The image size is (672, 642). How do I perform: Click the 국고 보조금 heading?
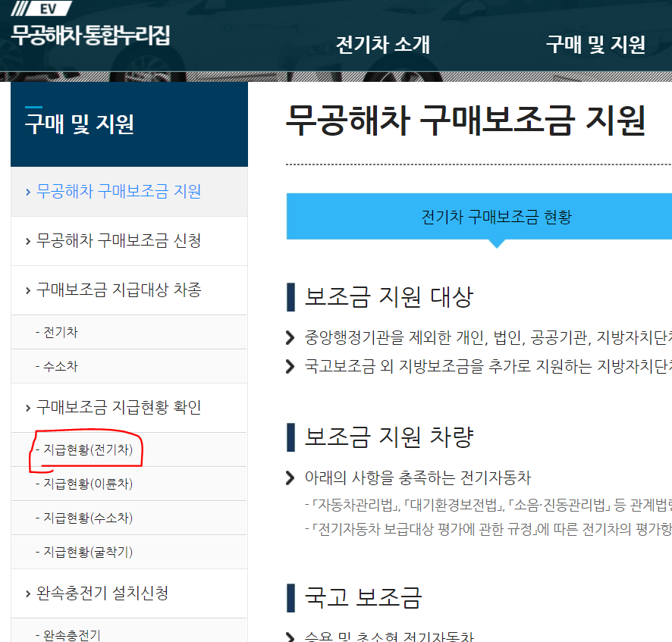[x=363, y=597]
